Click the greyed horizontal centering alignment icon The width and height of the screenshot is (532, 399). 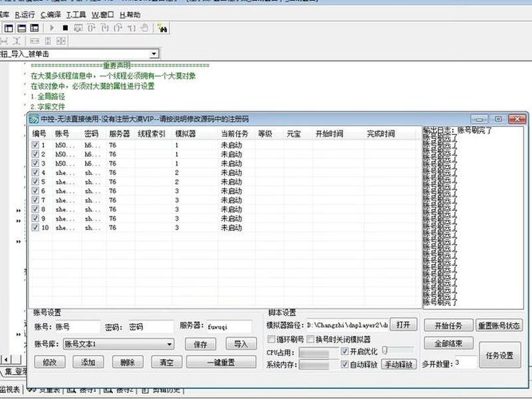35,41
